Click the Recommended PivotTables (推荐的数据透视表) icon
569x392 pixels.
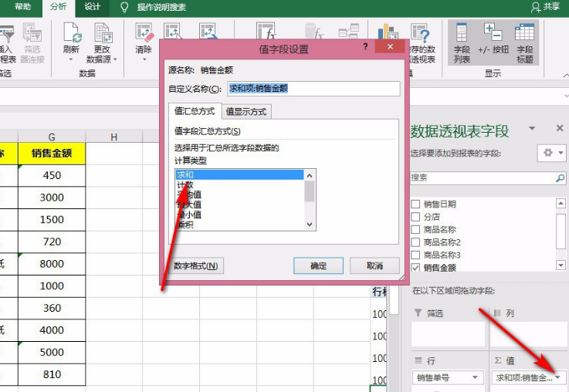[x=420, y=32]
